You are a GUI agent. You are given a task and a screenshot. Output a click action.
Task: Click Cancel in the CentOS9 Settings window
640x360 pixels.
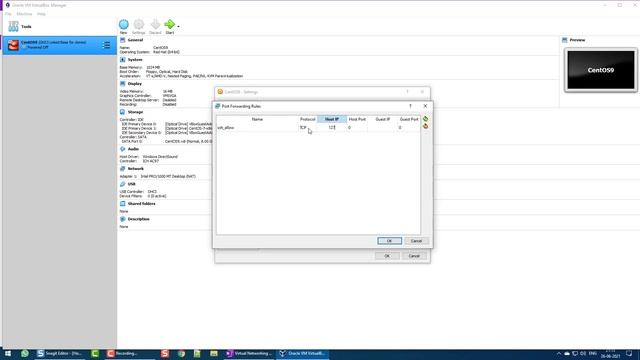[414, 256]
